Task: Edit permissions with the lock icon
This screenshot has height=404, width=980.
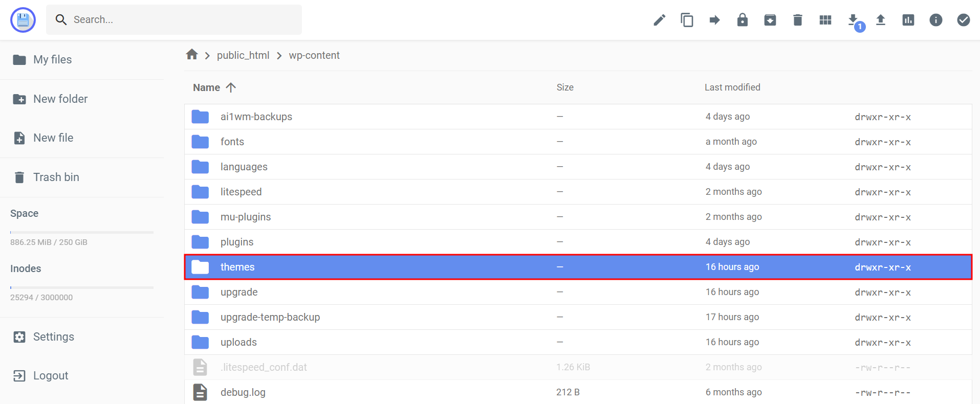Action: tap(742, 19)
